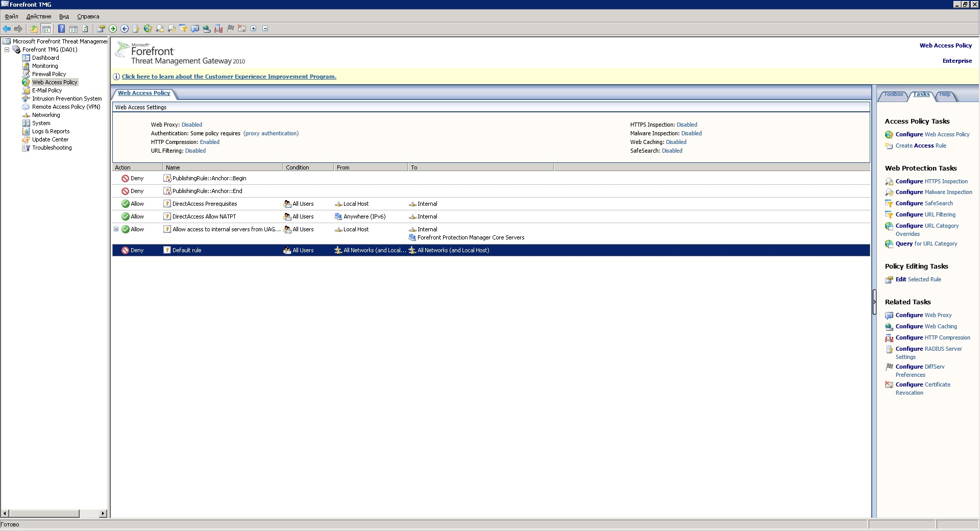Open the Вид menu
980x531 pixels.
point(64,16)
